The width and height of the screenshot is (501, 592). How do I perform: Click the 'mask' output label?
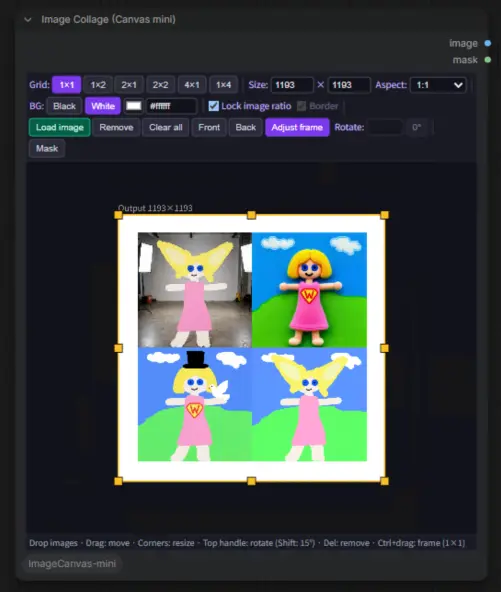(x=465, y=60)
